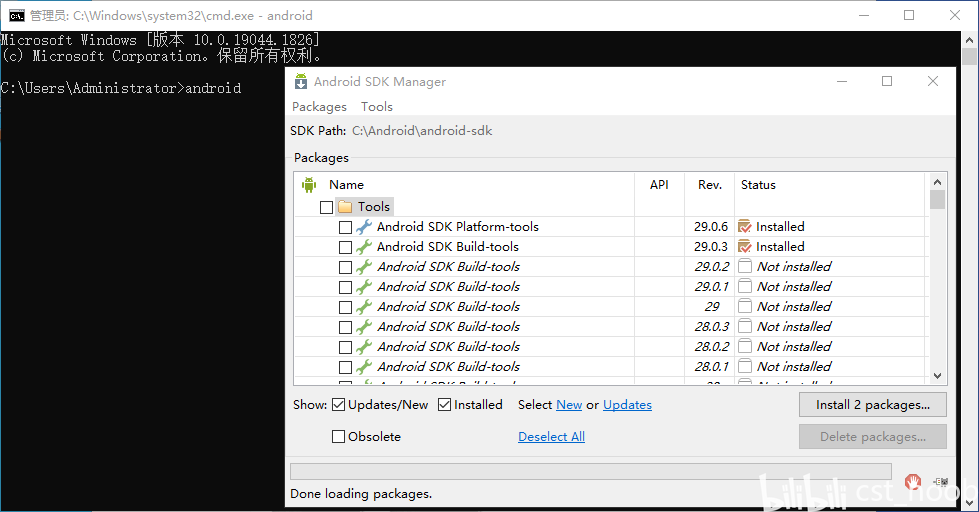Select the Tools tree row label
The width and height of the screenshot is (979, 512).
(373, 207)
